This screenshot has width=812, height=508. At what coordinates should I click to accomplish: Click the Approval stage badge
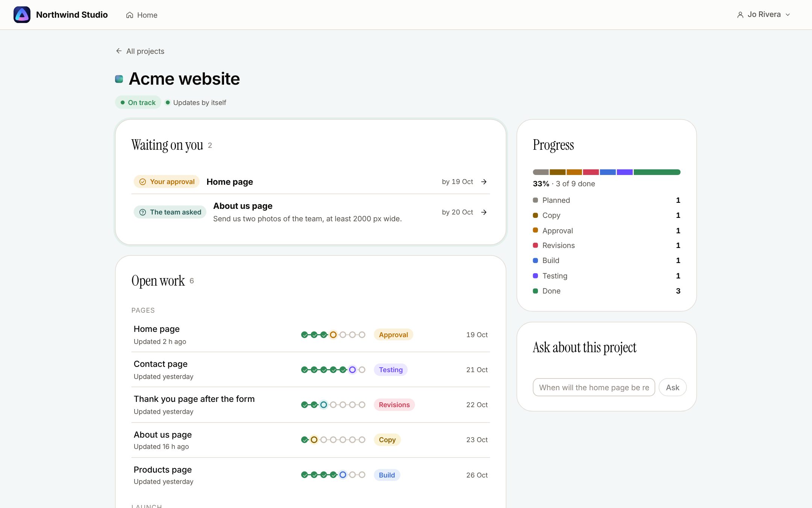click(393, 335)
